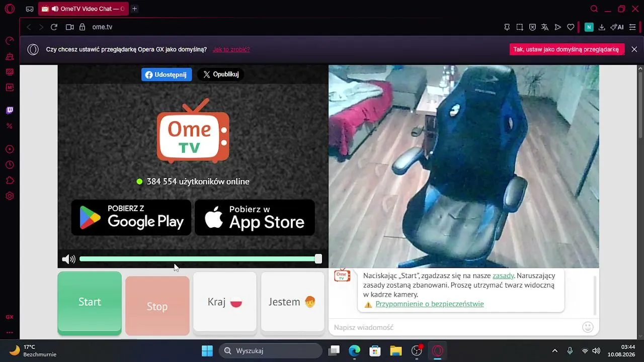Open the ad blocker shield icon
The width and height of the screenshot is (644, 362).
click(x=532, y=27)
